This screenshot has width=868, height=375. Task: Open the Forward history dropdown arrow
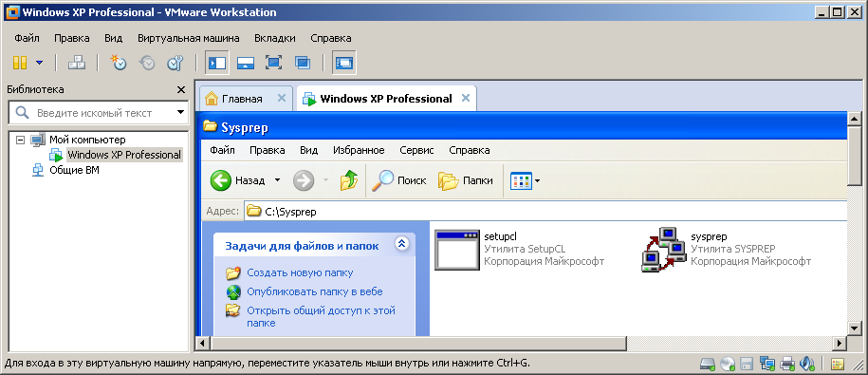(x=325, y=180)
